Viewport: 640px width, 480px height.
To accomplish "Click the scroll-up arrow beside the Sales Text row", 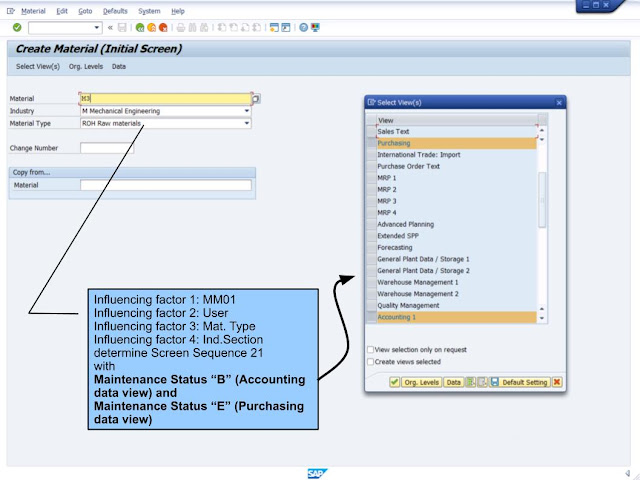I will [x=542, y=130].
